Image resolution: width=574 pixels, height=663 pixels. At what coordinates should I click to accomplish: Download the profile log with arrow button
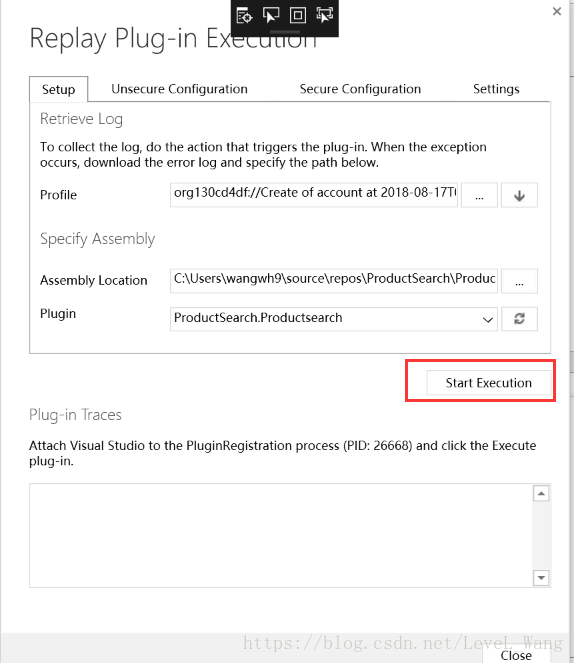[519, 195]
